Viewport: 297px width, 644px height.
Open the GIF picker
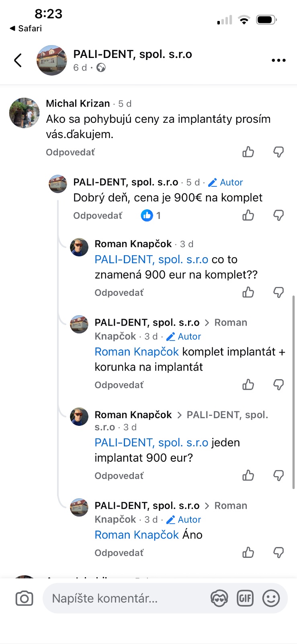pyautogui.click(x=245, y=599)
